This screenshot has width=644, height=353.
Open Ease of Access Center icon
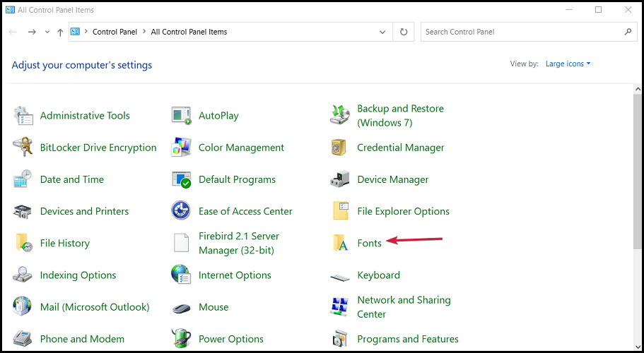click(x=182, y=211)
